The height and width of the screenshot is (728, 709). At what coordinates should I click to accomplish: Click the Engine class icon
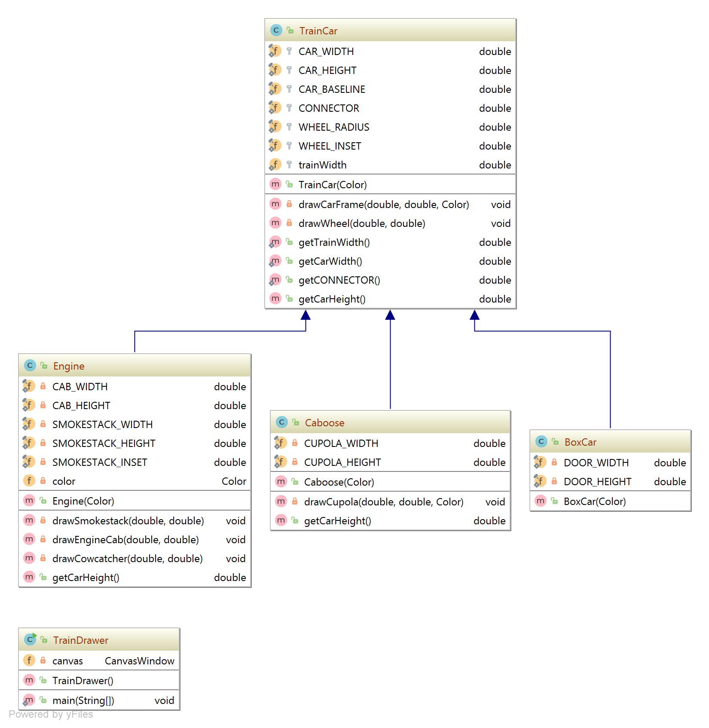[30, 366]
